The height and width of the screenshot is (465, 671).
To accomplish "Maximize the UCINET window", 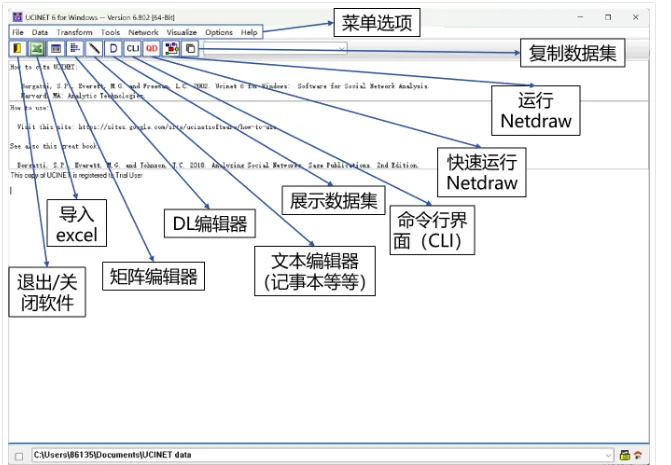I will tap(608, 17).
